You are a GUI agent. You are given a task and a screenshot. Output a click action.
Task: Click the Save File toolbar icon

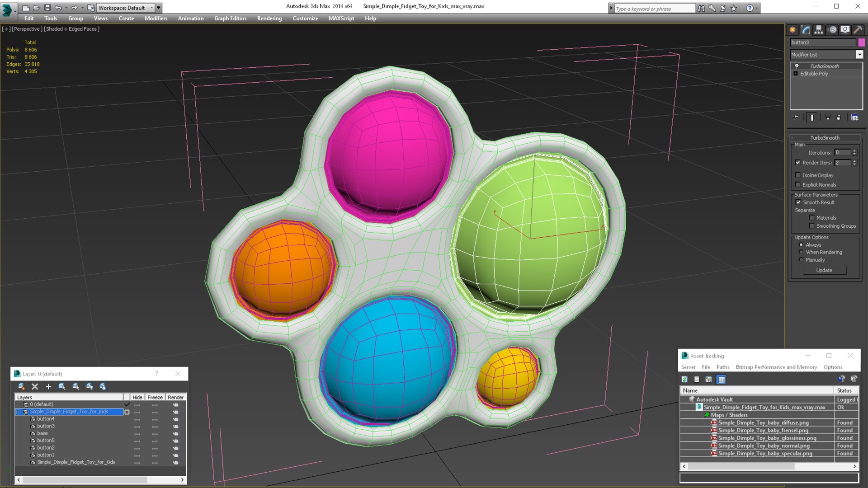(47, 8)
